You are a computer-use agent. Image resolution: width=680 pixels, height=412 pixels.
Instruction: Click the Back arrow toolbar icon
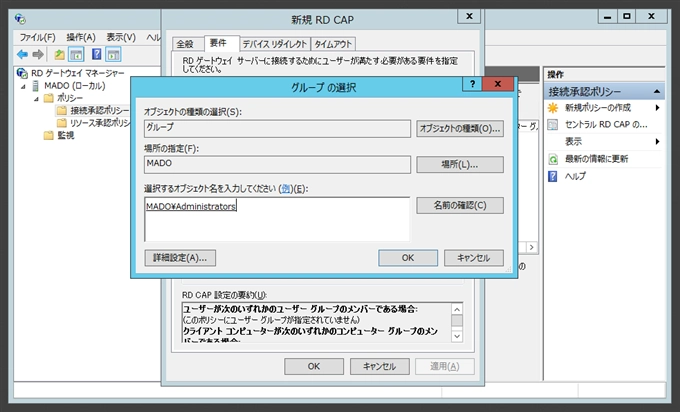point(22,54)
